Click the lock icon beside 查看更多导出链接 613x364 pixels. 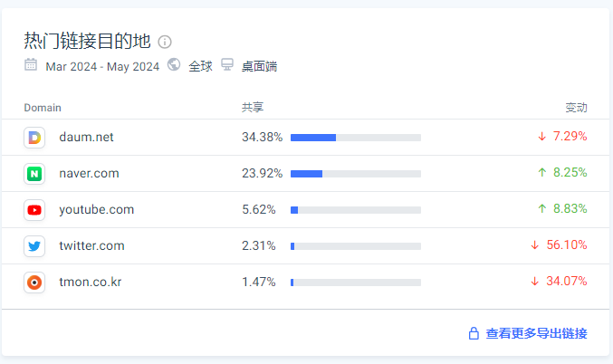click(x=474, y=333)
